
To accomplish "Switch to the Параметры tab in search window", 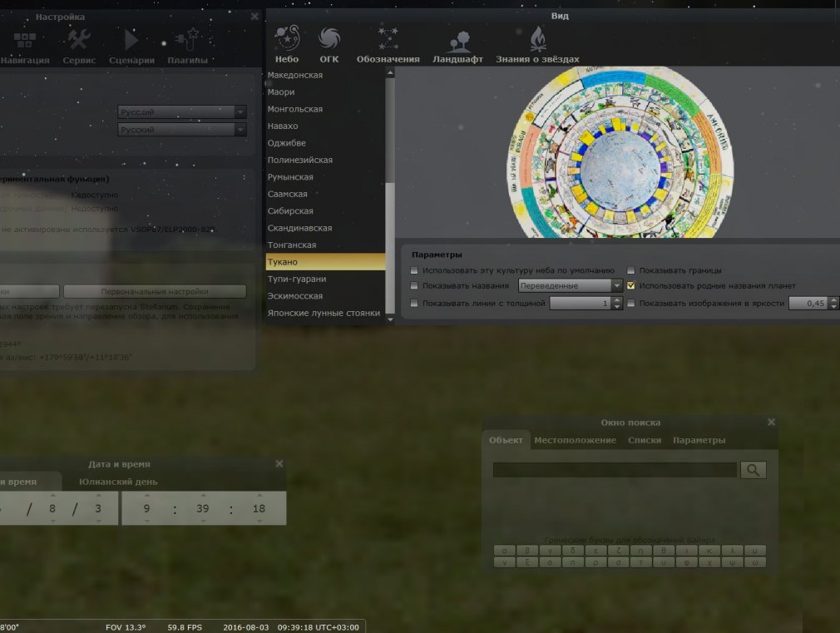I will [x=699, y=440].
